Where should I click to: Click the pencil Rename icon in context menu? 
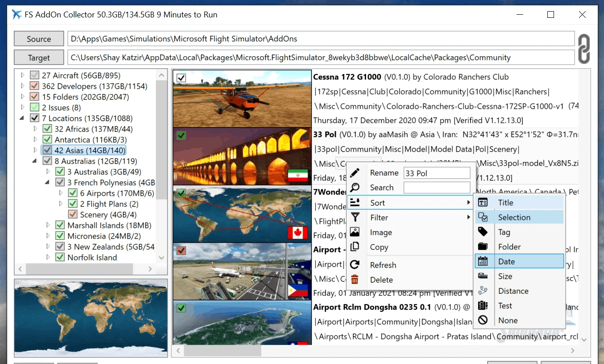pos(355,173)
